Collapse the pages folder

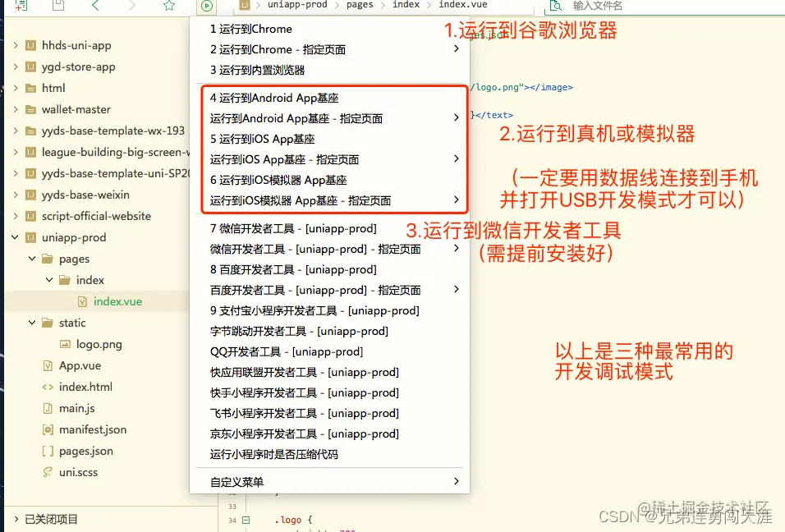pyautogui.click(x=31, y=259)
